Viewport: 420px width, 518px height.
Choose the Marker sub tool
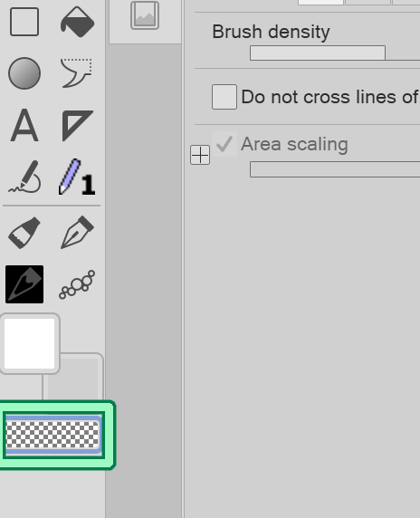24,233
